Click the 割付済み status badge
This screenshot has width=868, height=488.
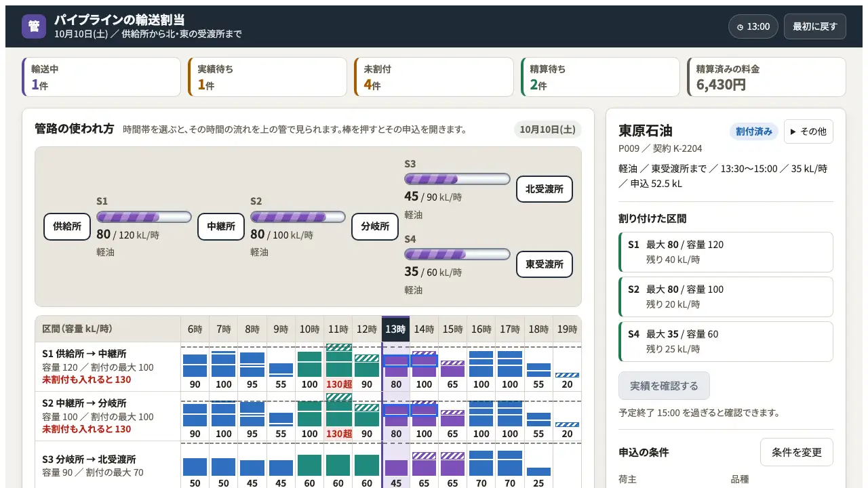(x=754, y=131)
